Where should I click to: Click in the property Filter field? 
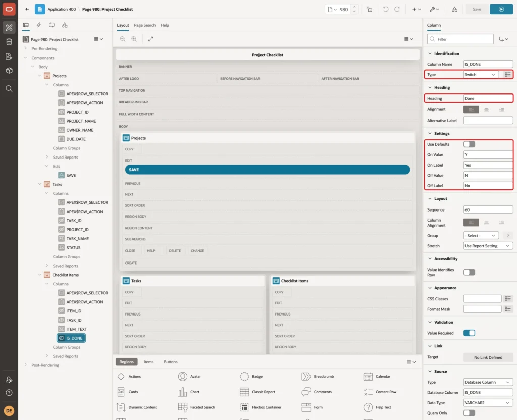pos(460,39)
